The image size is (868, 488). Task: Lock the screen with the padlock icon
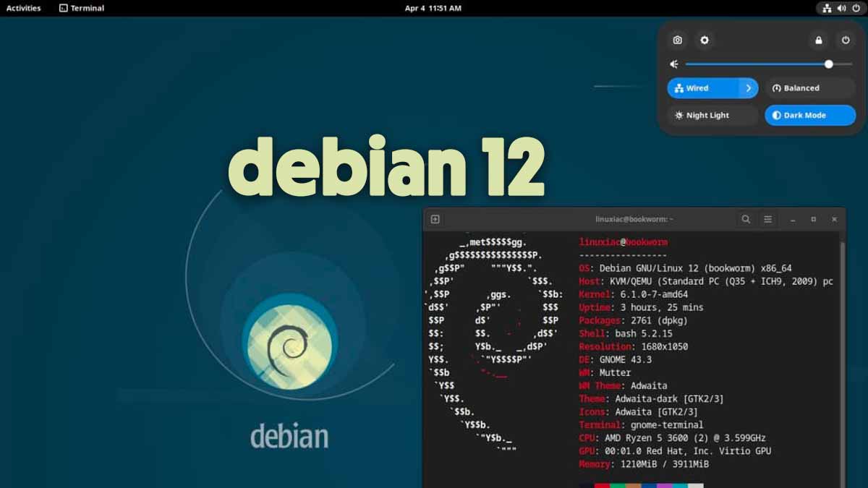[x=817, y=40]
